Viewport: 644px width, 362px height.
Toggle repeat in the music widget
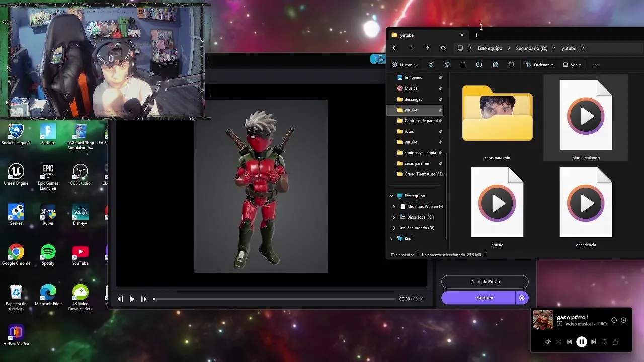(604, 342)
